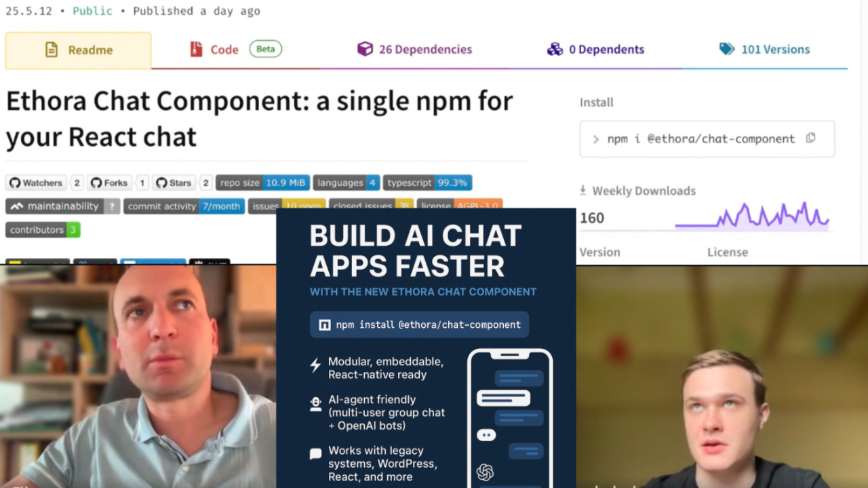Click the Readme document icon
This screenshot has width=868, height=488.
52,50
